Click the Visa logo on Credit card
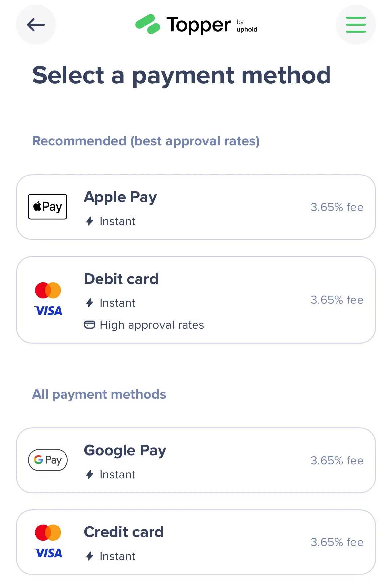 [x=48, y=553]
